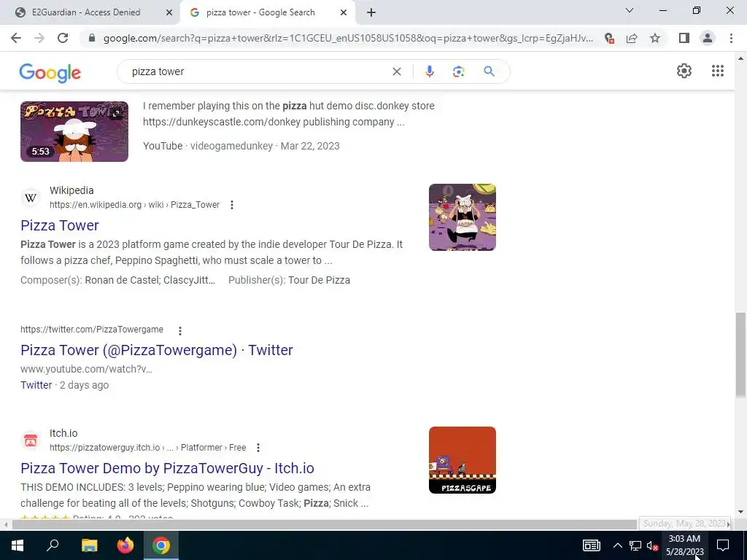Click the horizontal scrollbar at page bottom

click(x=324, y=524)
